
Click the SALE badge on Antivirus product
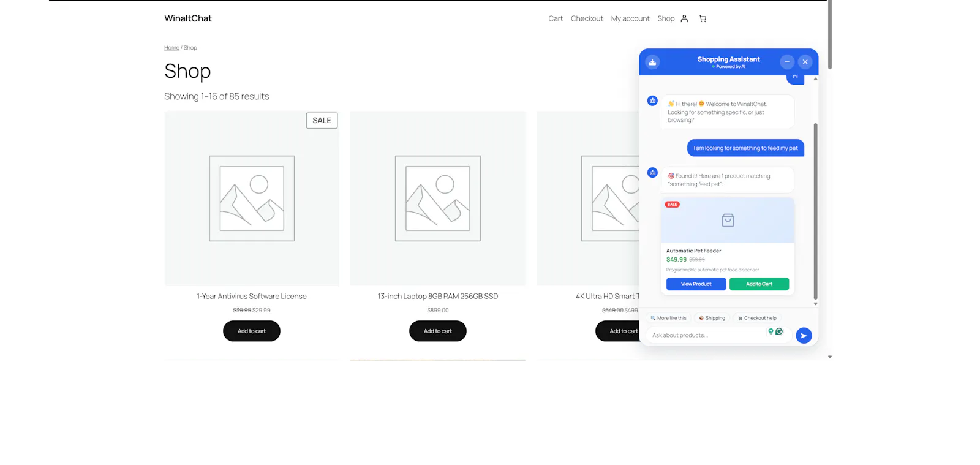tap(322, 121)
